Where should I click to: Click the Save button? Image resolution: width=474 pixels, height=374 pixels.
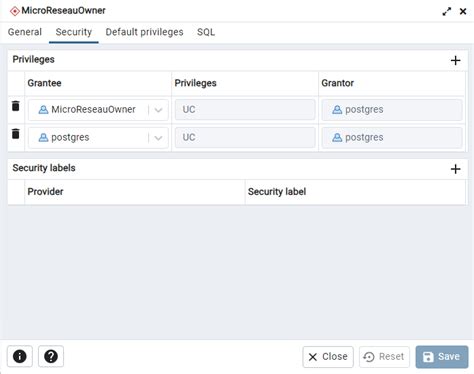click(x=442, y=357)
